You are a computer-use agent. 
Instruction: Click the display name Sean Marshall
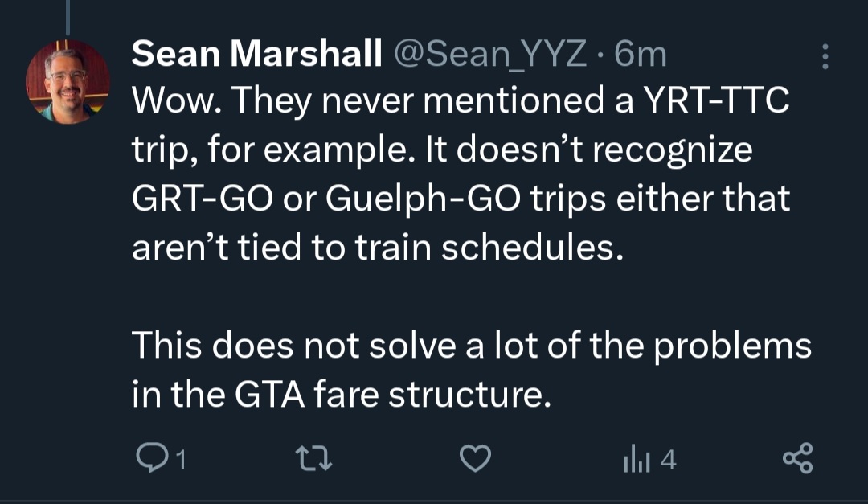[x=256, y=55]
